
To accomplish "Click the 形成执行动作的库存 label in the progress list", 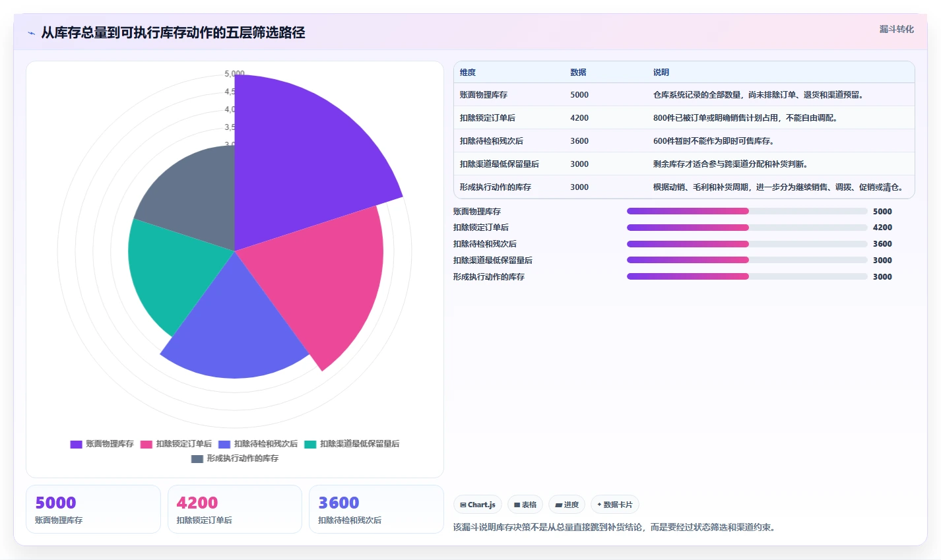I will (489, 277).
